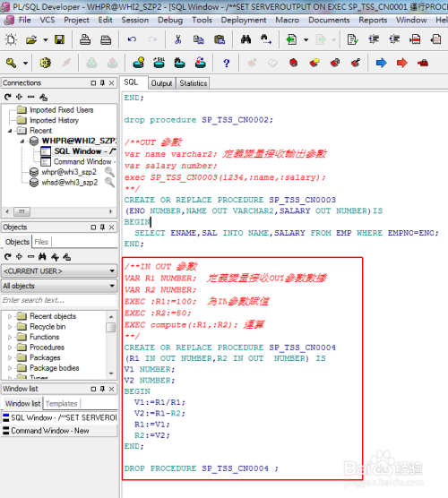This screenshot has height=498, width=448.
Task: Open the Project menu
Action: (76, 20)
